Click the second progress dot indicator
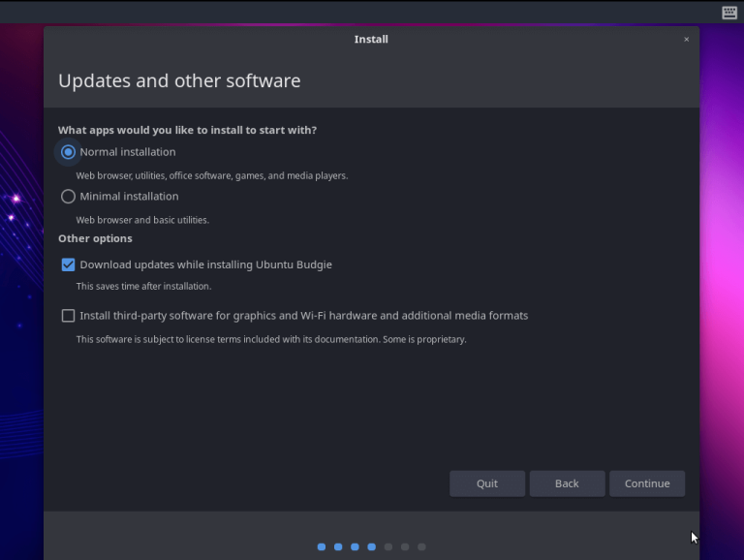The height and width of the screenshot is (560, 744). 338,547
